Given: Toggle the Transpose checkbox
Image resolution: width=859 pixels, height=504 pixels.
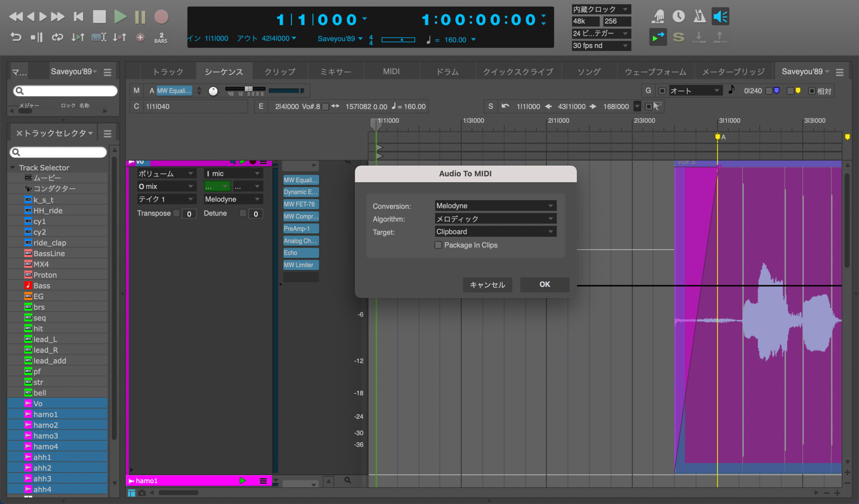Looking at the screenshot, I should 176,213.
